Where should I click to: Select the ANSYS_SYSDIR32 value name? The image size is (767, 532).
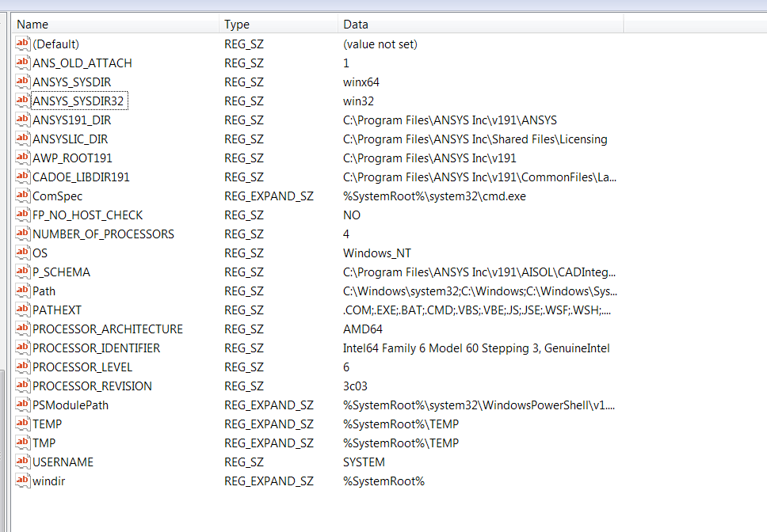pyautogui.click(x=78, y=101)
